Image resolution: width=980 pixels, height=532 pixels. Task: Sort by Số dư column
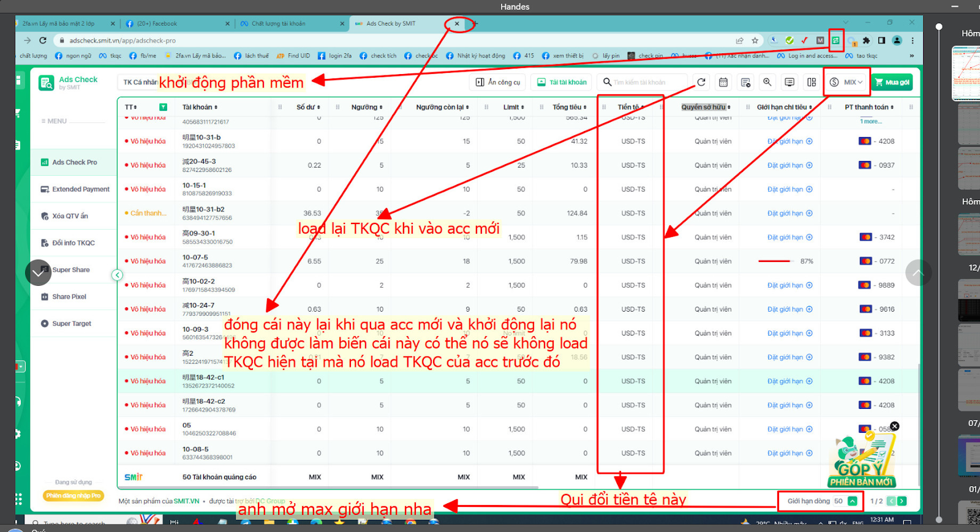click(x=308, y=107)
